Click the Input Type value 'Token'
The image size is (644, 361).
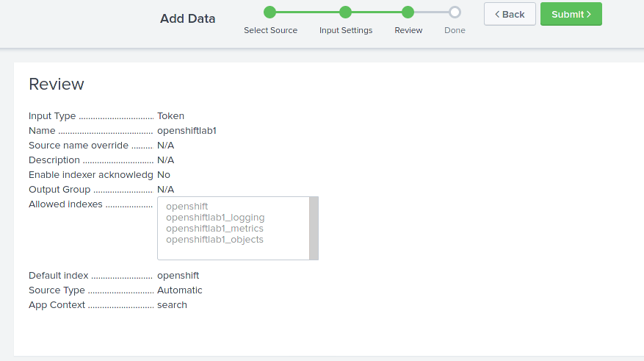click(170, 116)
